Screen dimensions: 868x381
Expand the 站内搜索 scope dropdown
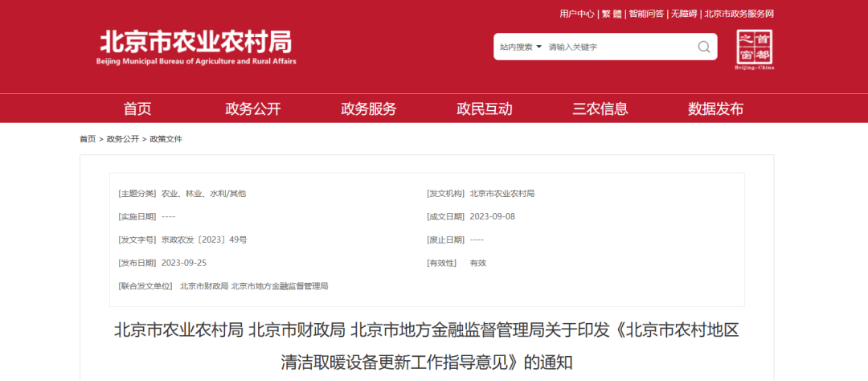coord(521,47)
